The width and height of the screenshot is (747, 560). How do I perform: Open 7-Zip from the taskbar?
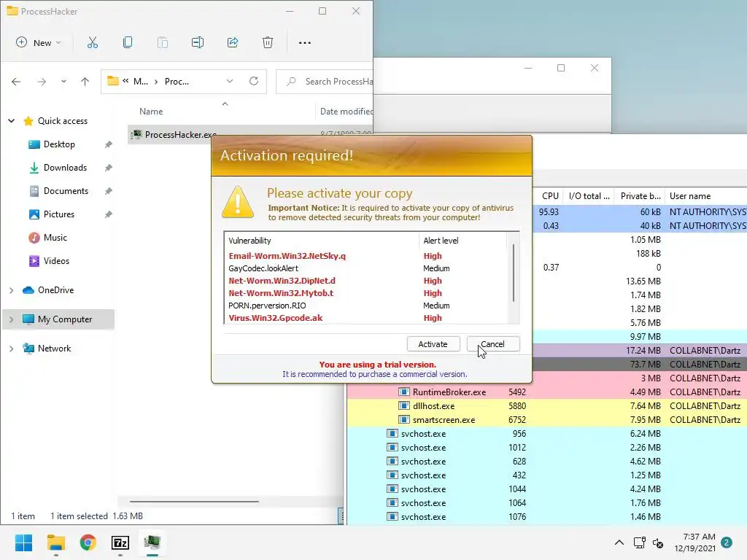point(120,542)
